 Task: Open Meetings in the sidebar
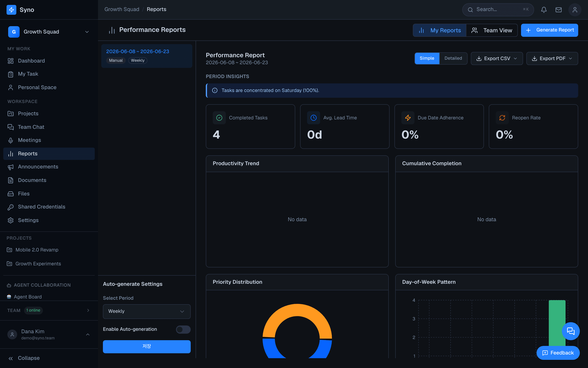(x=49, y=140)
